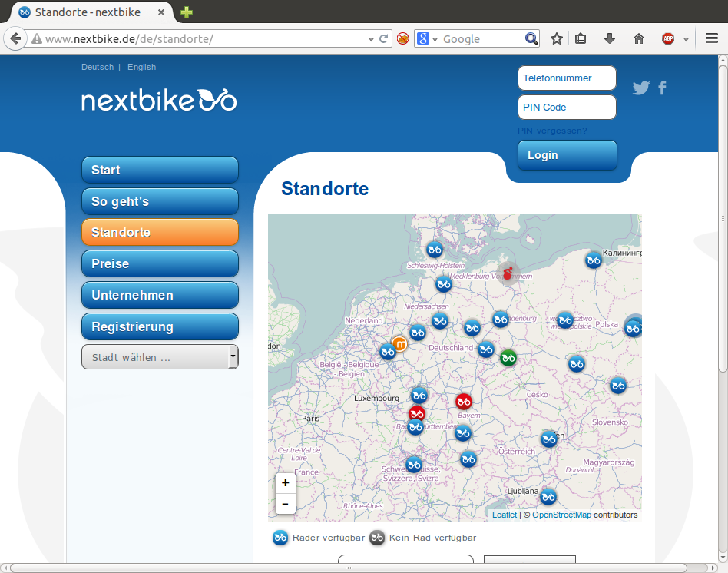Open the So geht's menu item
728x573 pixels.
click(160, 201)
